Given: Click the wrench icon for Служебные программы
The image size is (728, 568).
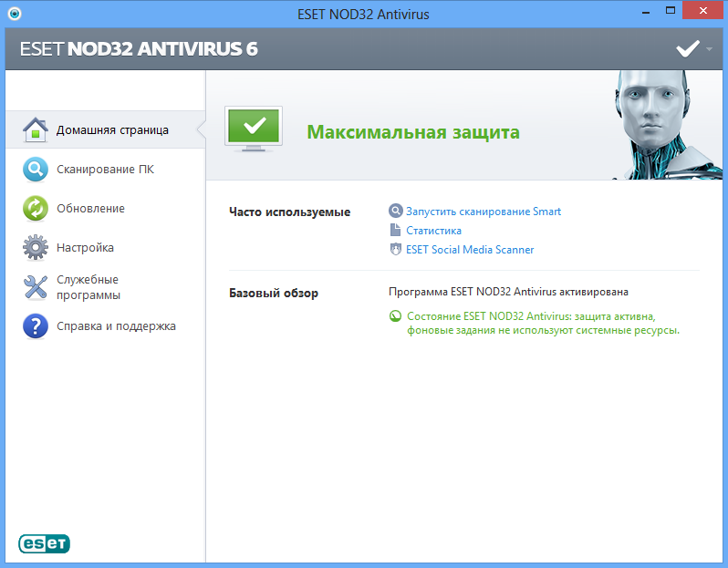Looking at the screenshot, I should 36,287.
